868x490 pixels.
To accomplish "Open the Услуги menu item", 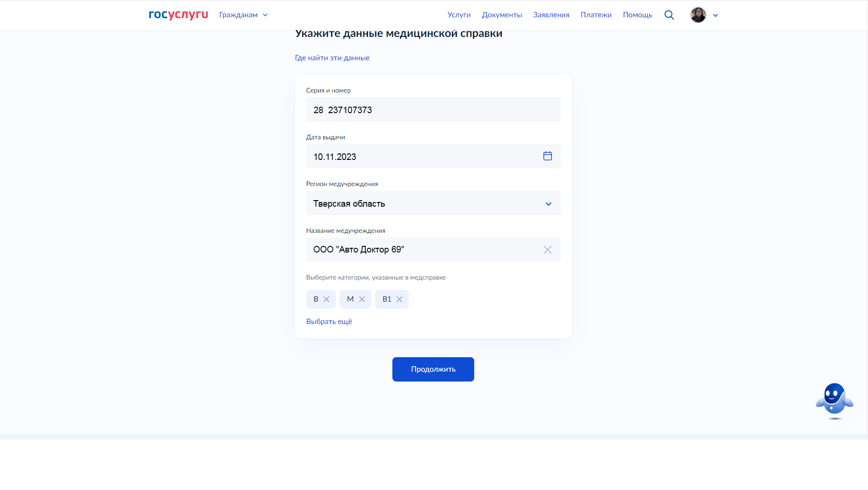I will point(459,15).
